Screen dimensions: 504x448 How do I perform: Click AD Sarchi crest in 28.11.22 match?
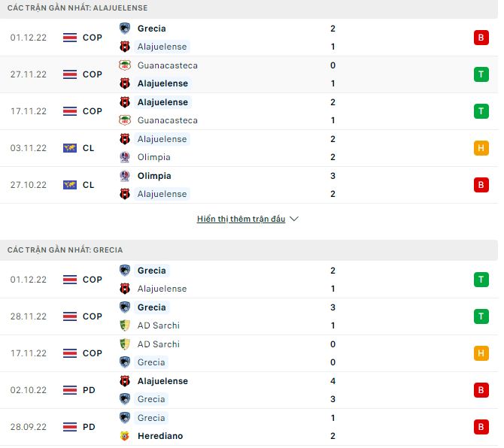(x=125, y=325)
